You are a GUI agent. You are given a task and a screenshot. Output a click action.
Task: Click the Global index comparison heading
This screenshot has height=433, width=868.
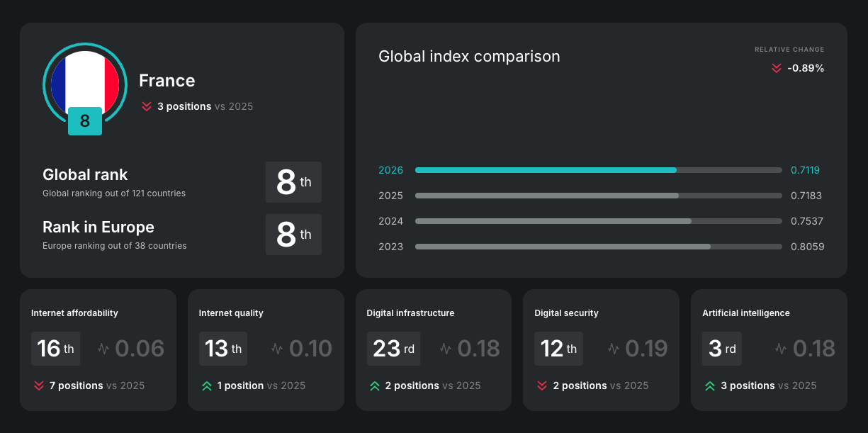pyautogui.click(x=469, y=57)
